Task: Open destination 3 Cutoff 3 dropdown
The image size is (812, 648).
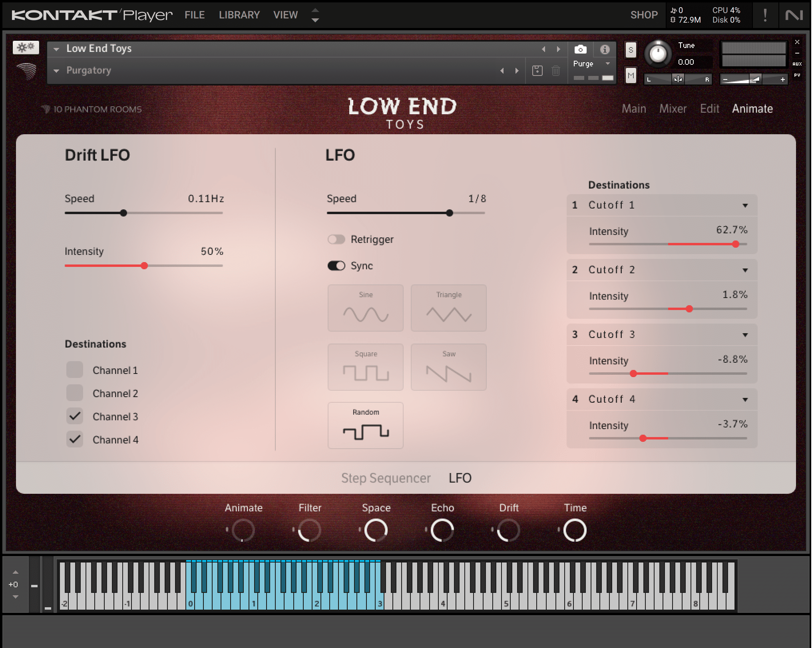Action: 662,335
